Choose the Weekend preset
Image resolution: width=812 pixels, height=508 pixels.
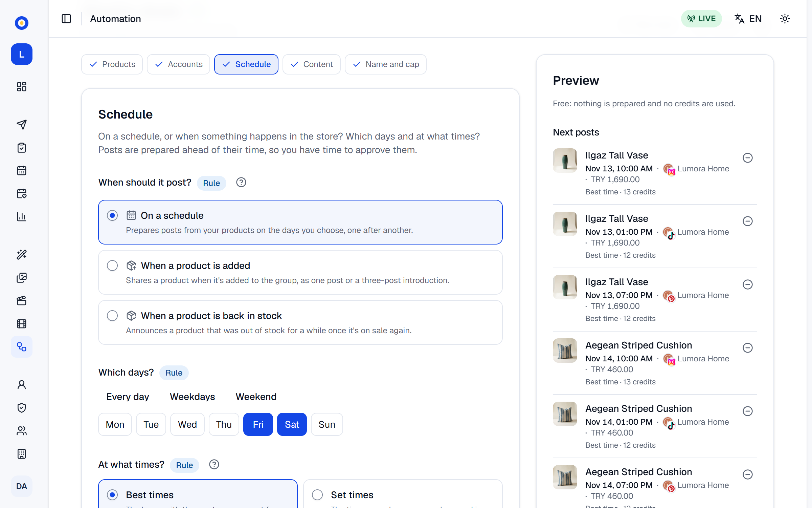coord(256,397)
